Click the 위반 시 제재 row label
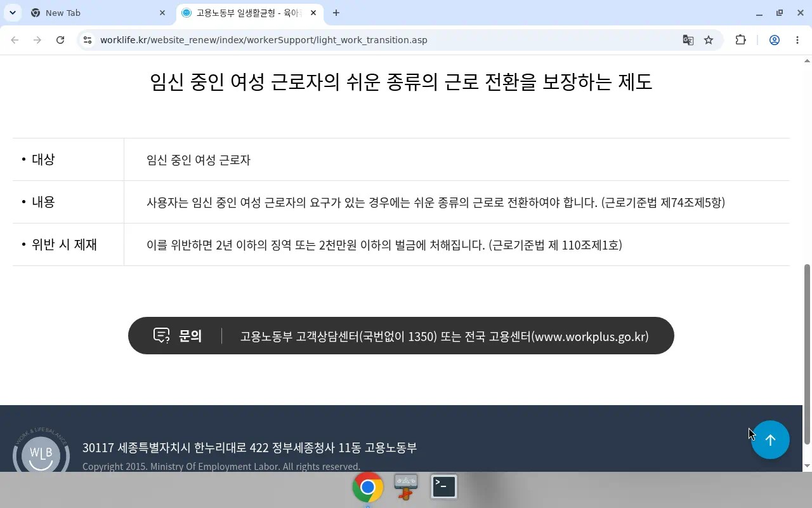Screen dimensions: 812x508 click(x=64, y=244)
